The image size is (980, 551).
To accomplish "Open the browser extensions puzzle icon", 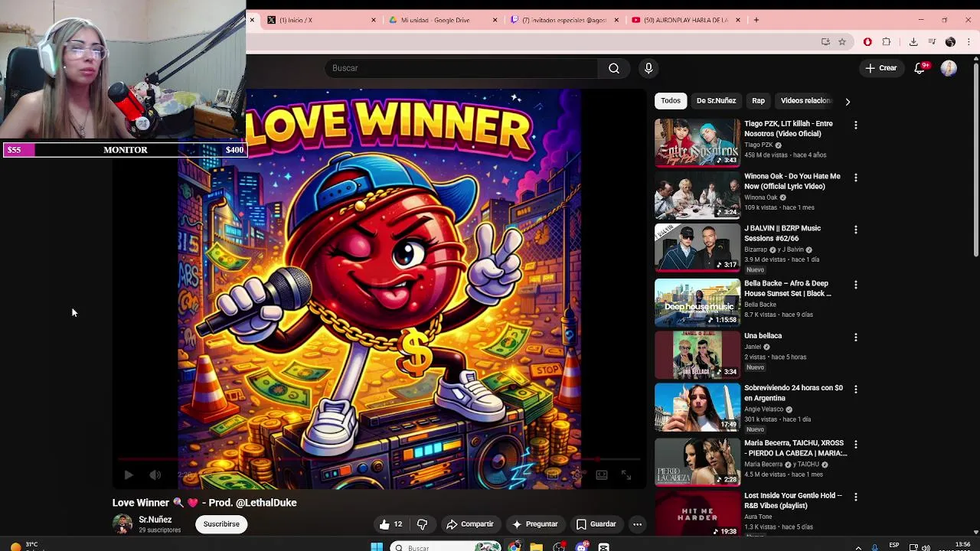I will tap(887, 41).
